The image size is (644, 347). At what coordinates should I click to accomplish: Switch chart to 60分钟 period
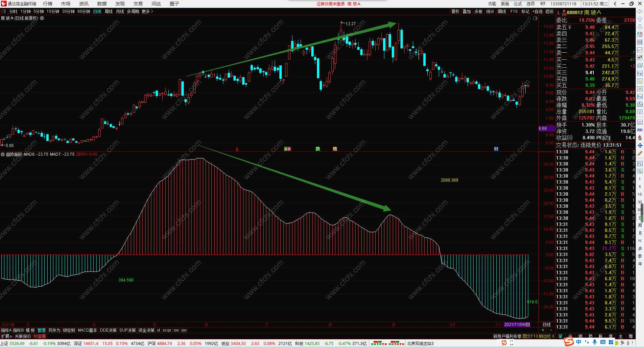[x=84, y=11]
